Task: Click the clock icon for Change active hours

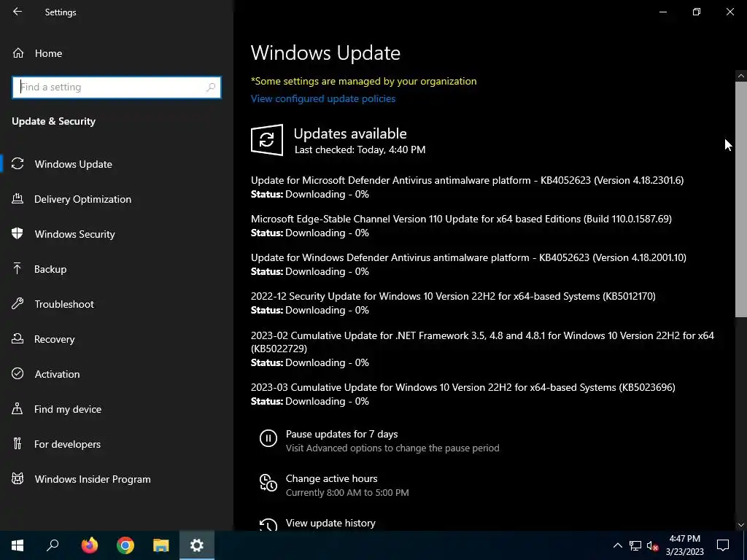Action: pyautogui.click(x=268, y=483)
